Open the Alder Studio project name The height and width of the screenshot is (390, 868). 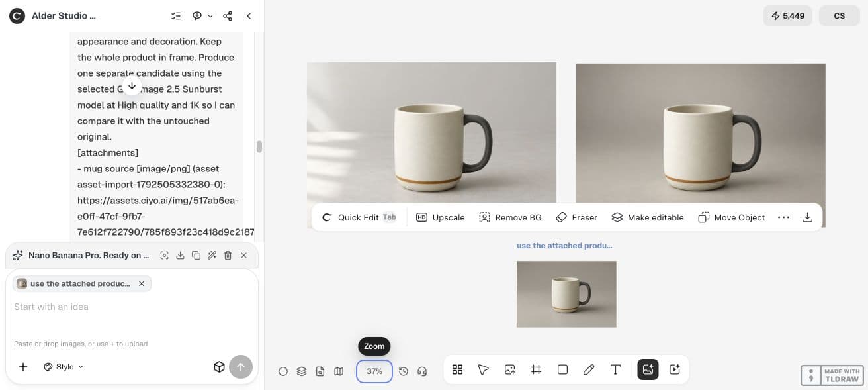[x=64, y=16]
